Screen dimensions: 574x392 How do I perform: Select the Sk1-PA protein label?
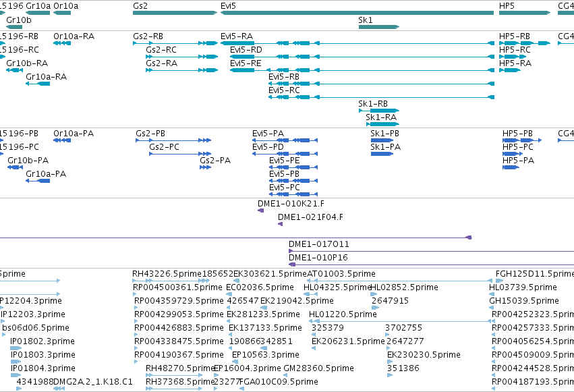385,147
